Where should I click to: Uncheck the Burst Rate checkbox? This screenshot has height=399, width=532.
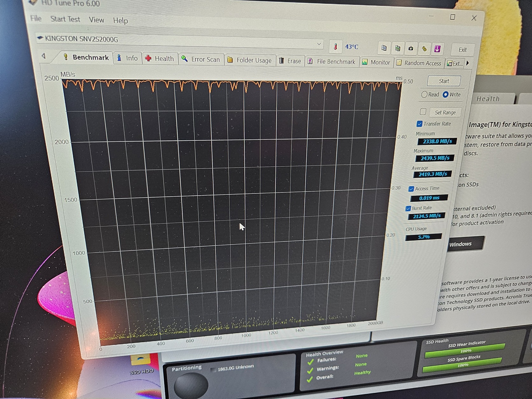pos(408,208)
